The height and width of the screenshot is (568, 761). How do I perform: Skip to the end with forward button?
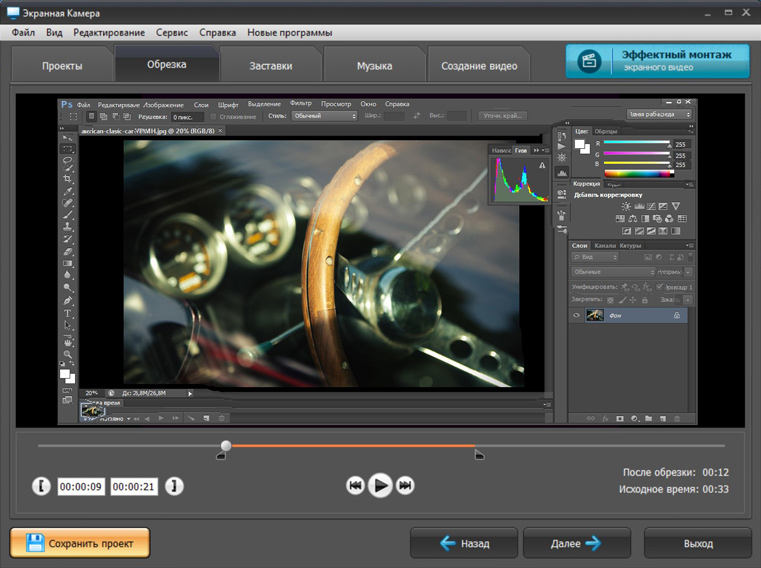(x=405, y=485)
